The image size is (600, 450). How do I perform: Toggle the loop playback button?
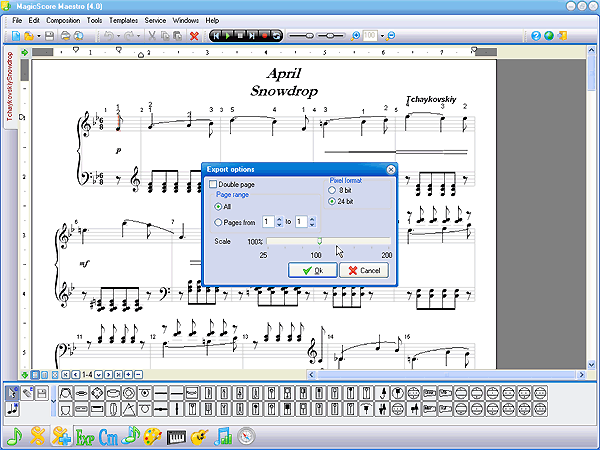[276, 36]
